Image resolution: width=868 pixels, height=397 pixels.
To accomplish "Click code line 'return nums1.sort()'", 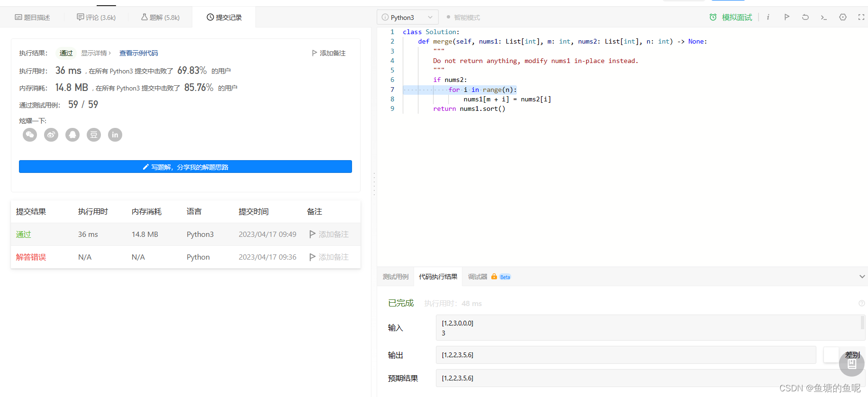I will [469, 108].
